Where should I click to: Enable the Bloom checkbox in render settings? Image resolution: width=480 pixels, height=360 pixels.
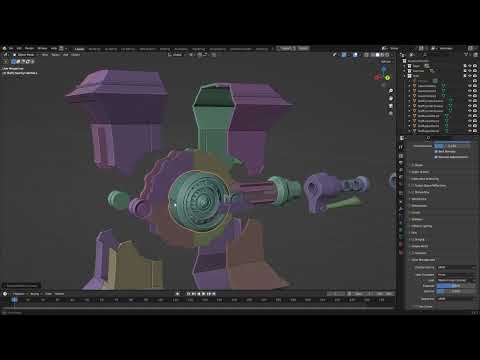[x=413, y=192]
